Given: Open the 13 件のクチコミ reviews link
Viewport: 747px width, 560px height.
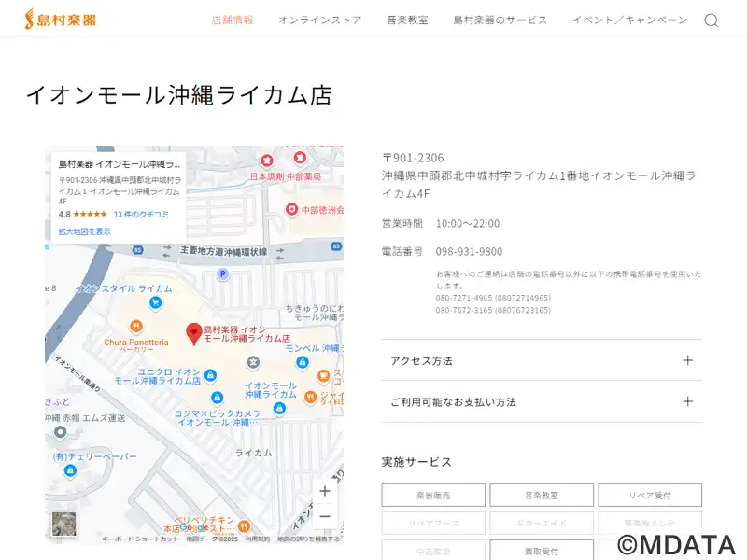Looking at the screenshot, I should [141, 215].
